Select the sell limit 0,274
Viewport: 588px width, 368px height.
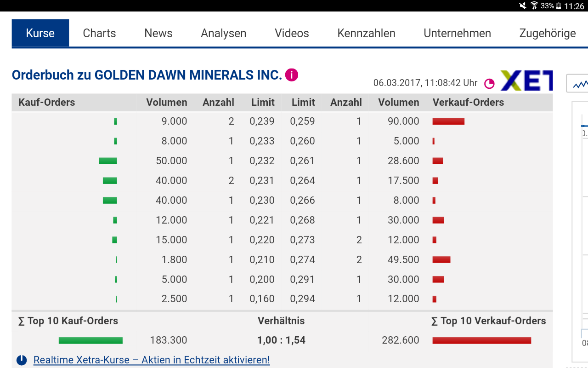pos(303,260)
